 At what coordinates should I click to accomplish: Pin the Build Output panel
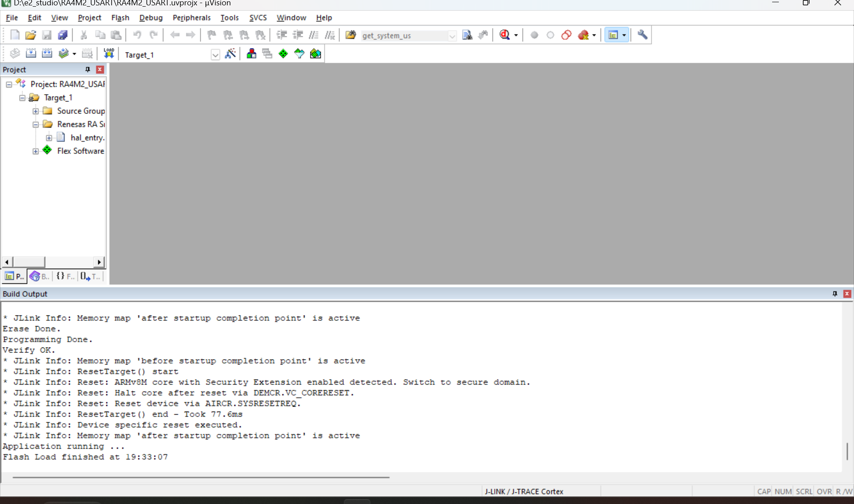(835, 294)
